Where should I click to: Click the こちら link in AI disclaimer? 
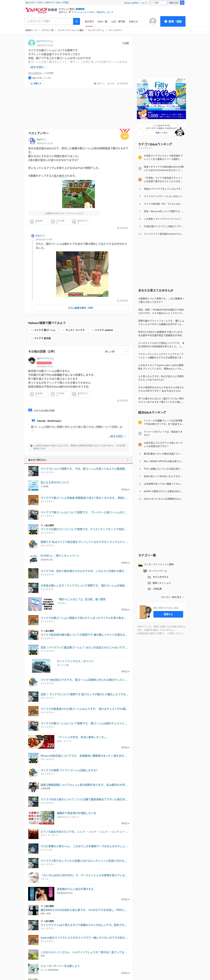point(43,448)
